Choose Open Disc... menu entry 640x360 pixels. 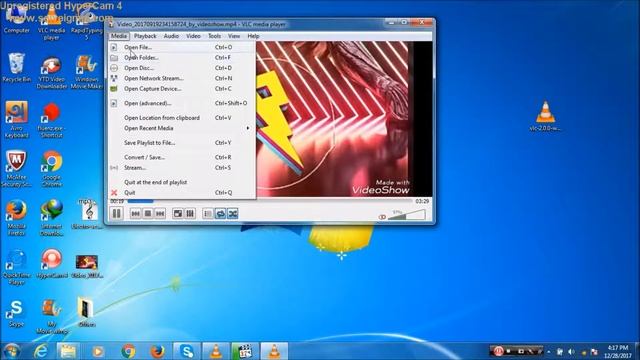[x=182, y=68]
